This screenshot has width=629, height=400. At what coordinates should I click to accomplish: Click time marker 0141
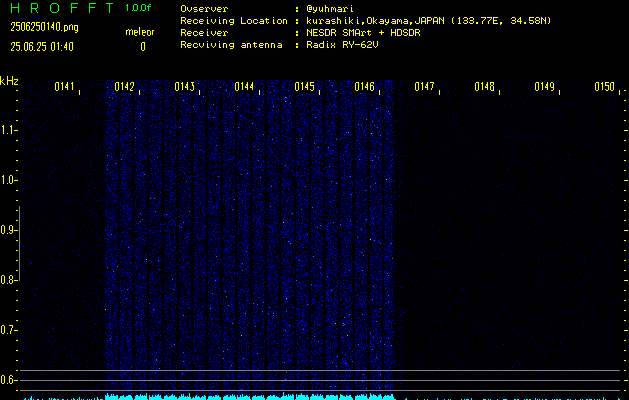coord(65,86)
